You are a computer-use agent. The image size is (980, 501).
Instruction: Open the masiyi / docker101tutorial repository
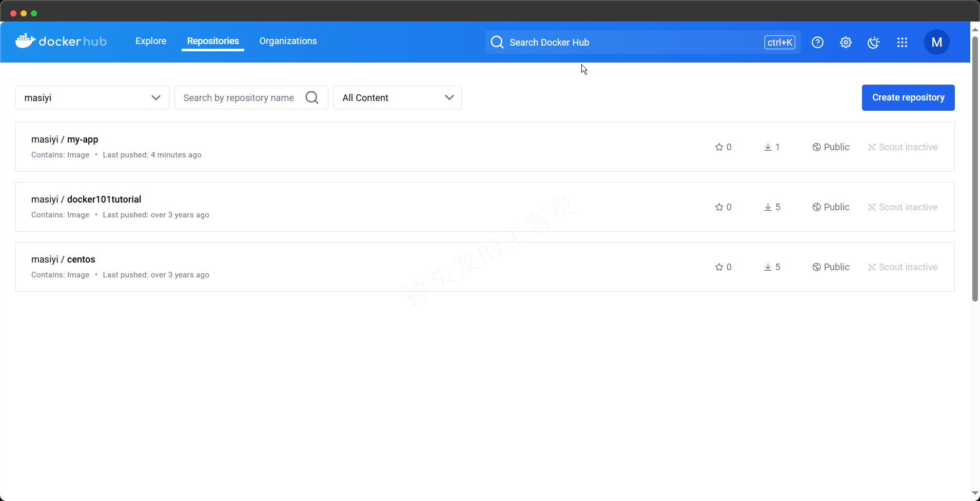click(x=86, y=199)
